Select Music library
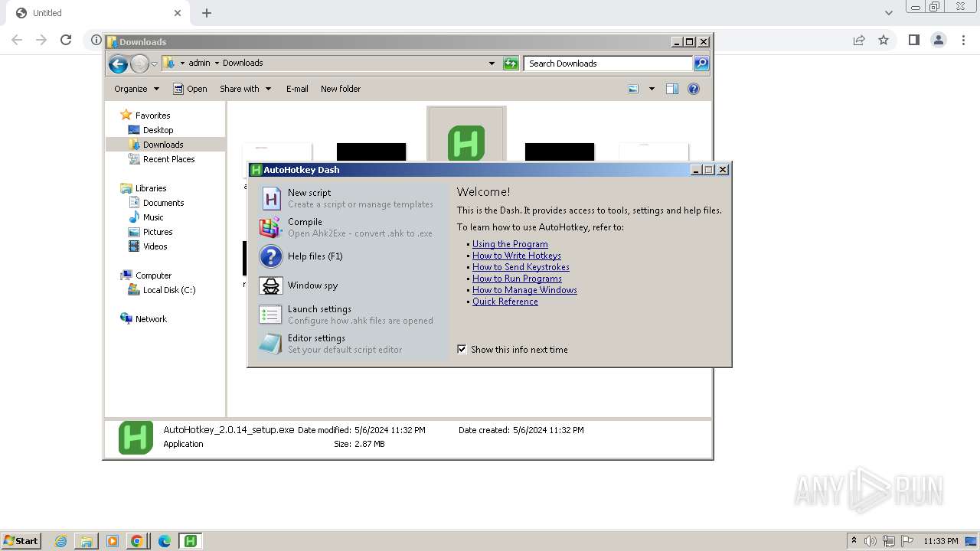 153,217
